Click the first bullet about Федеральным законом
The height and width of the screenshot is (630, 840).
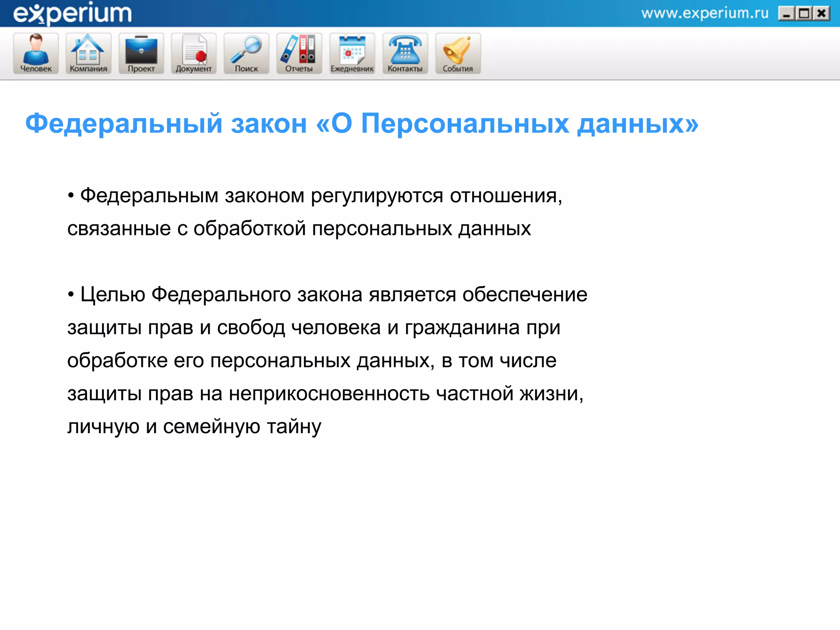[x=315, y=212]
